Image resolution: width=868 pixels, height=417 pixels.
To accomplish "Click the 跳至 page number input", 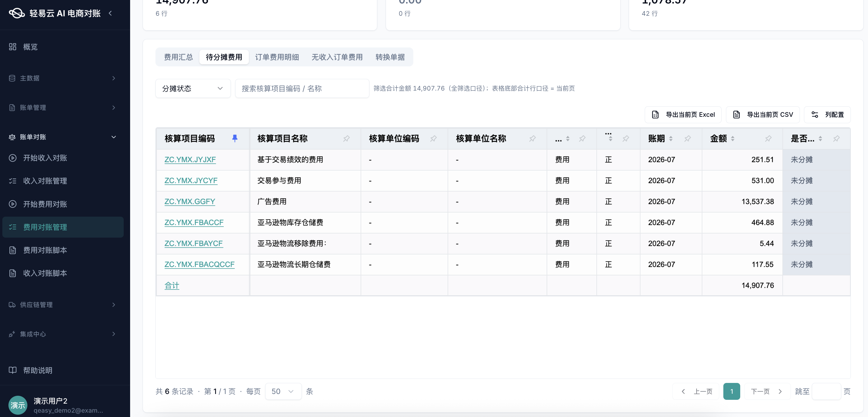I will point(826,391).
